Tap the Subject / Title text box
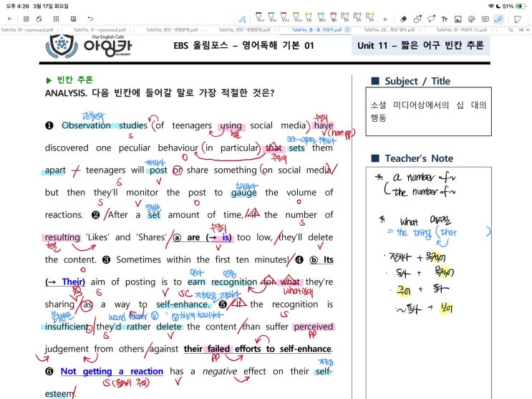This screenshot has height=399, width=532. point(428,111)
